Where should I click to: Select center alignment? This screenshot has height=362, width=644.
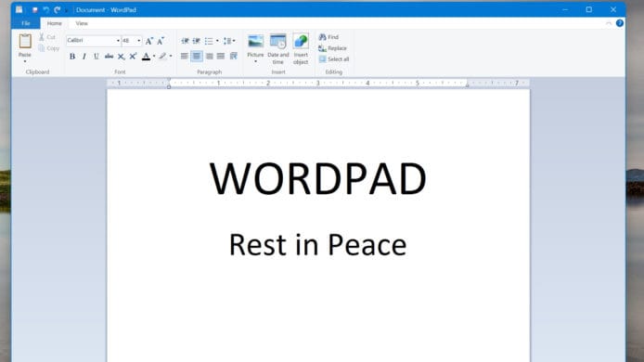[x=197, y=57]
